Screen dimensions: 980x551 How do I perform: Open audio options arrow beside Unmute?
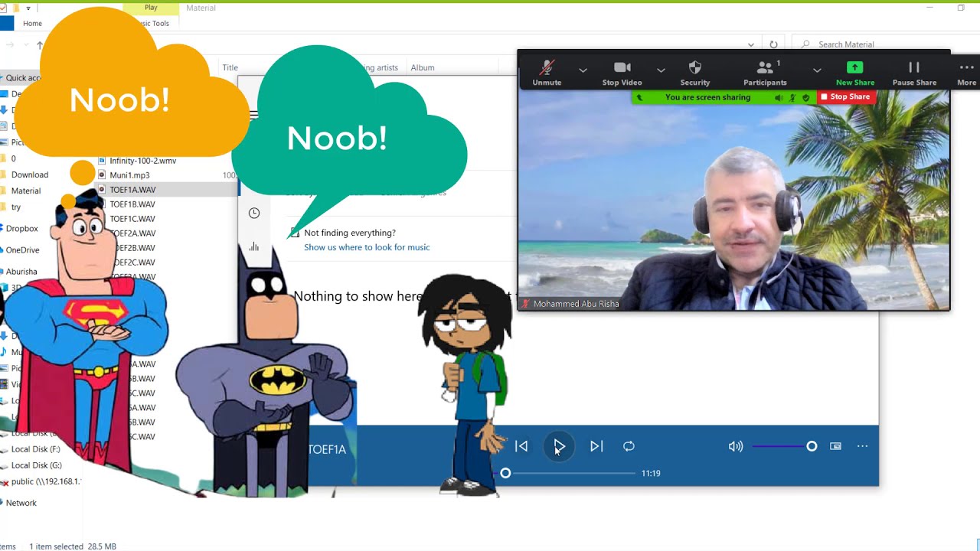[x=583, y=70]
